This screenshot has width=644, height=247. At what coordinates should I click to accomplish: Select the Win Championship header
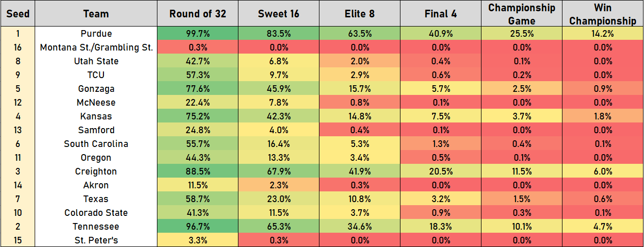coord(603,14)
